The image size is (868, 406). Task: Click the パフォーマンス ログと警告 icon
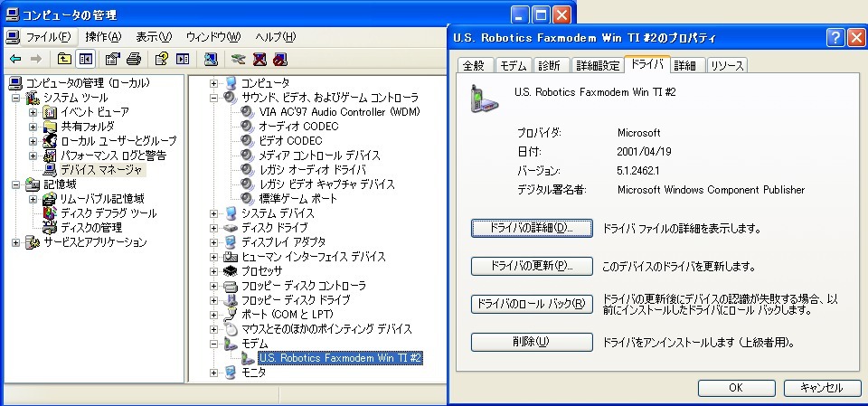click(50, 156)
